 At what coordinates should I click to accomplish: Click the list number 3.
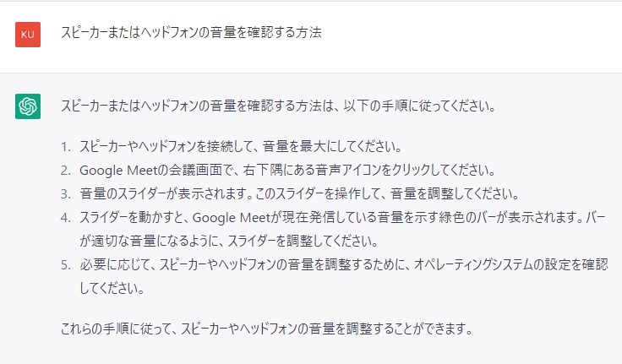(x=66, y=194)
